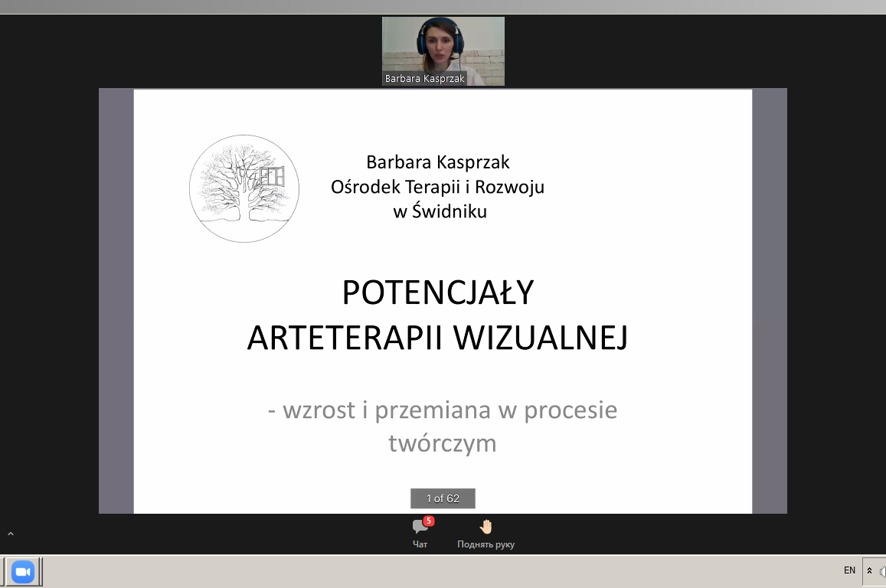Click the subtitle "wzrost i przemiana w procesie"
The image size is (886, 588).
point(443,410)
